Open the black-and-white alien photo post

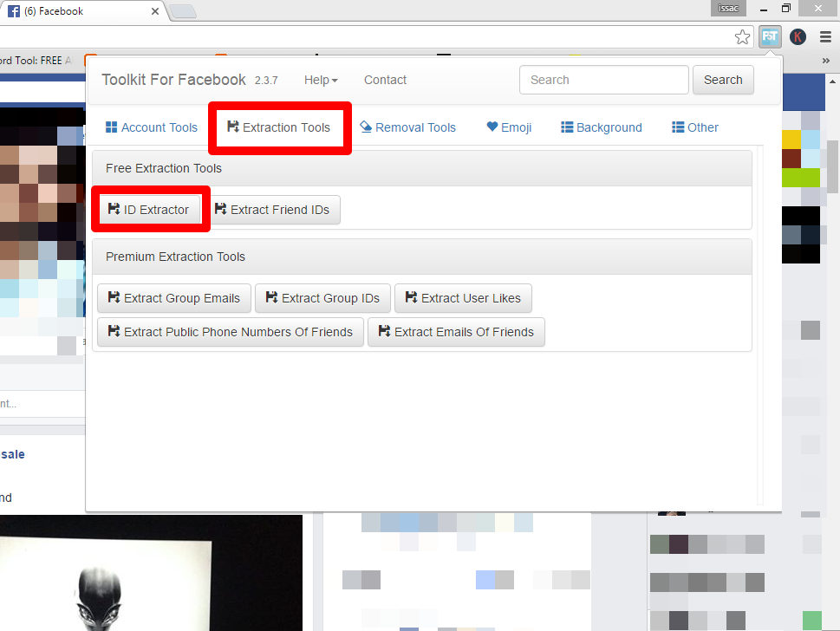pyautogui.click(x=151, y=573)
